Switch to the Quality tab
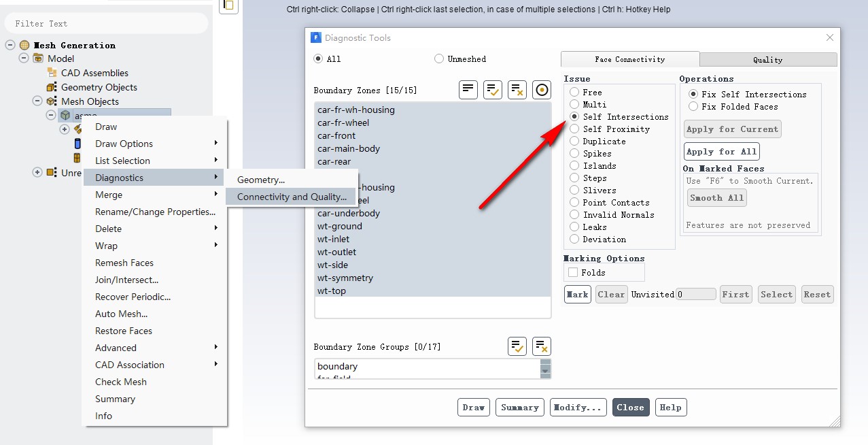 (x=768, y=60)
